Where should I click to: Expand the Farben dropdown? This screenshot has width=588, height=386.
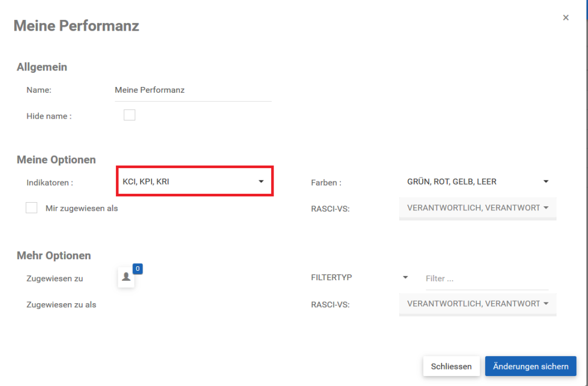(477, 182)
